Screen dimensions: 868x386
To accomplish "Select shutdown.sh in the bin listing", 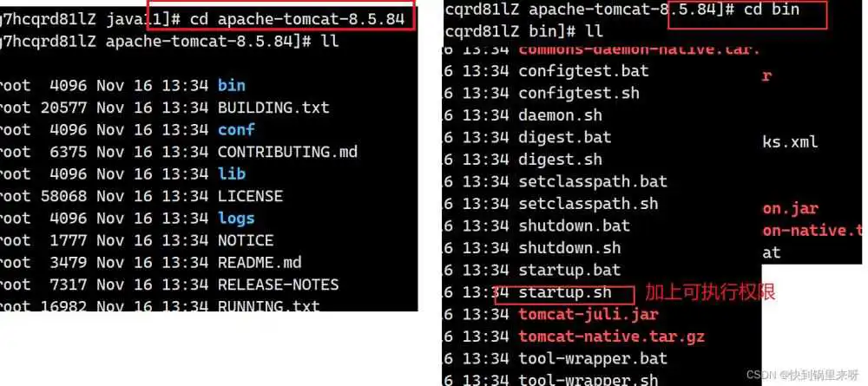I will (569, 248).
